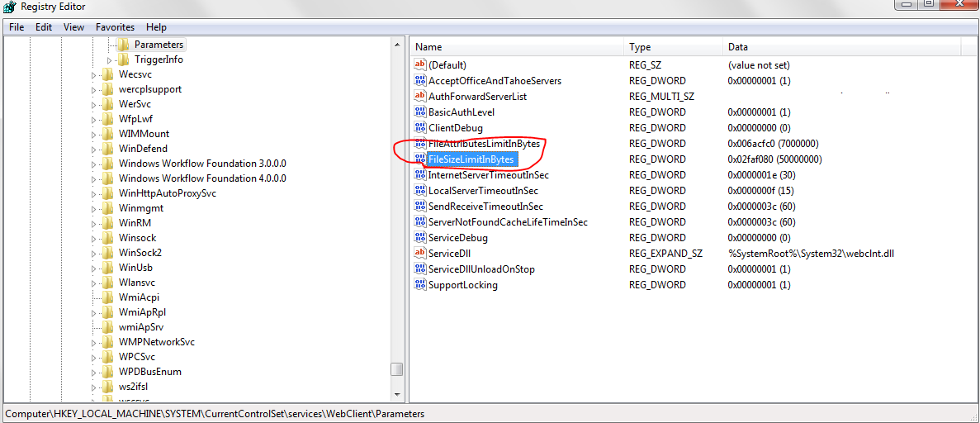The image size is (980, 423).
Task: Expand the TriggerInfo tree node arrow
Action: 109,60
